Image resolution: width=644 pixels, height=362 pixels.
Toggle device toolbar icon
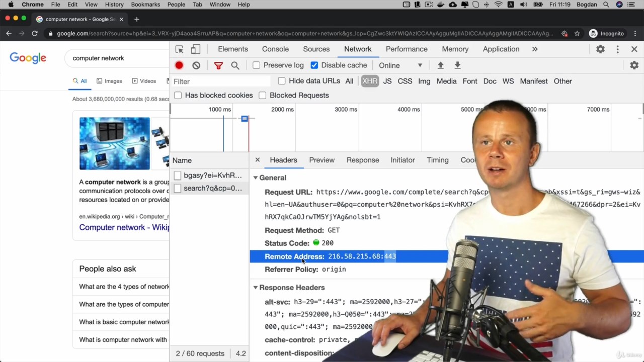(x=196, y=49)
